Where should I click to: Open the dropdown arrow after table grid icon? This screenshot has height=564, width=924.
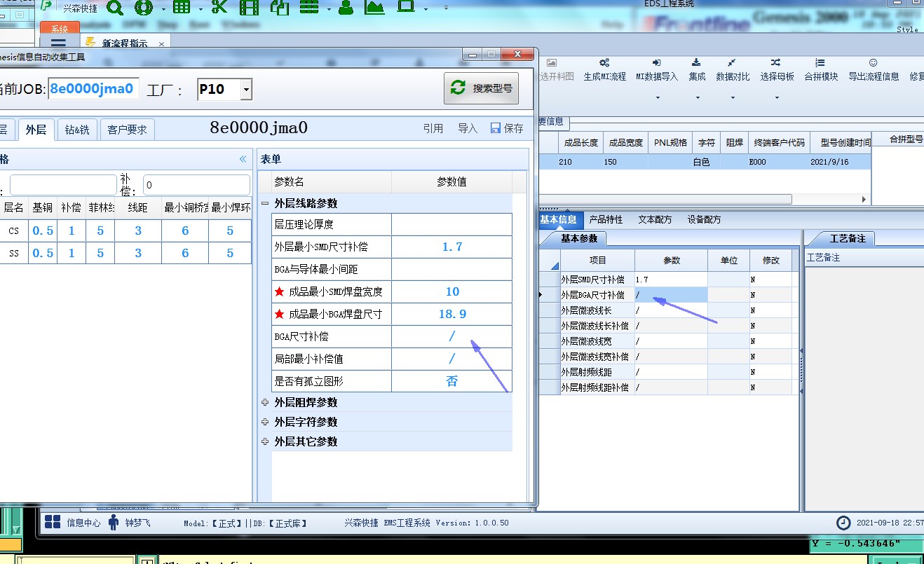point(201,10)
